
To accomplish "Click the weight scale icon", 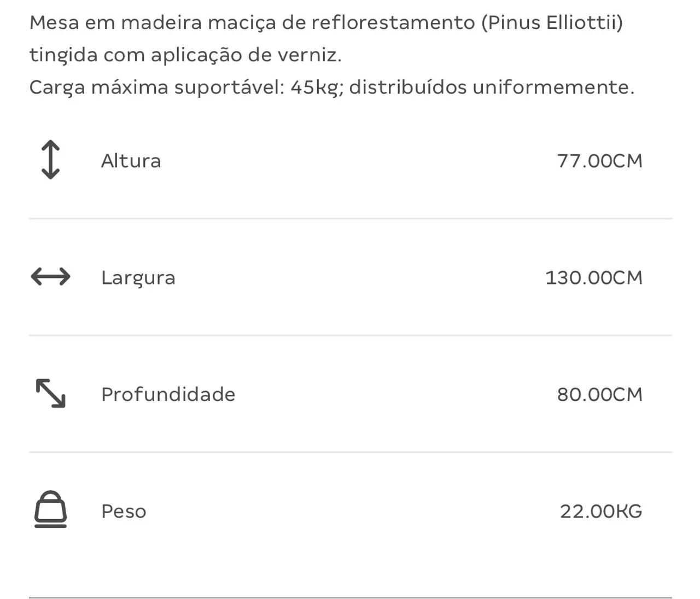I will [x=50, y=509].
